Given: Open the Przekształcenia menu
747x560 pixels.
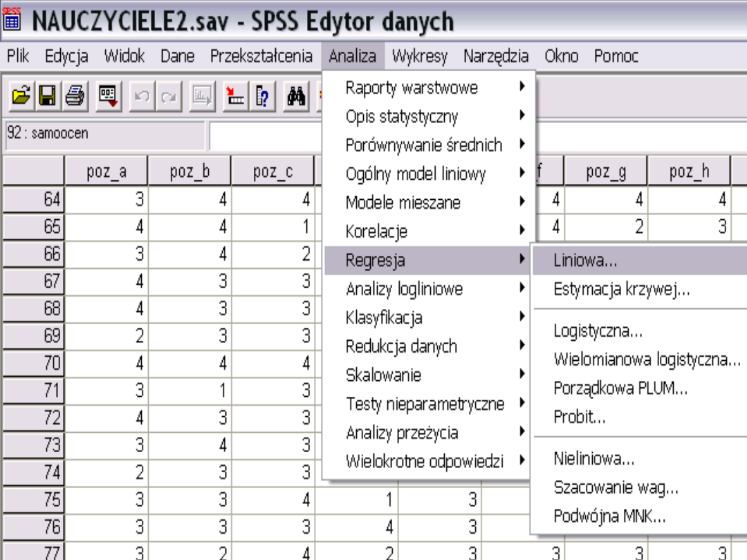Looking at the screenshot, I should pyautogui.click(x=261, y=56).
